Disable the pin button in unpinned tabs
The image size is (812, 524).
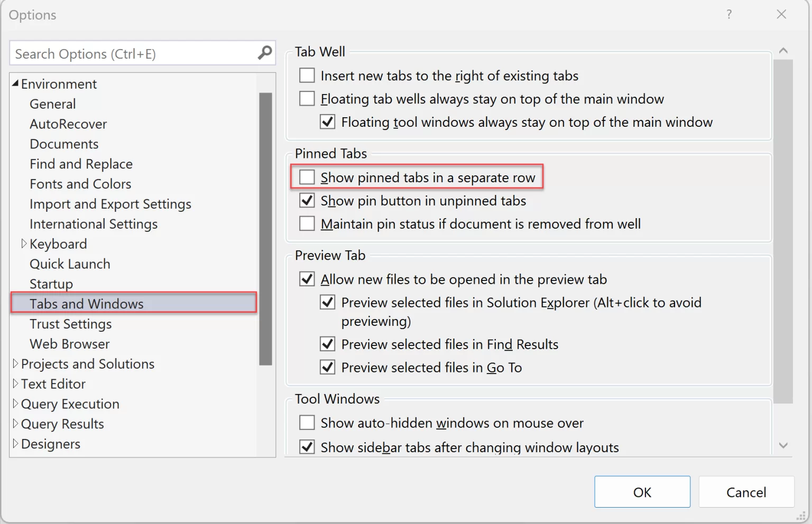pyautogui.click(x=307, y=200)
